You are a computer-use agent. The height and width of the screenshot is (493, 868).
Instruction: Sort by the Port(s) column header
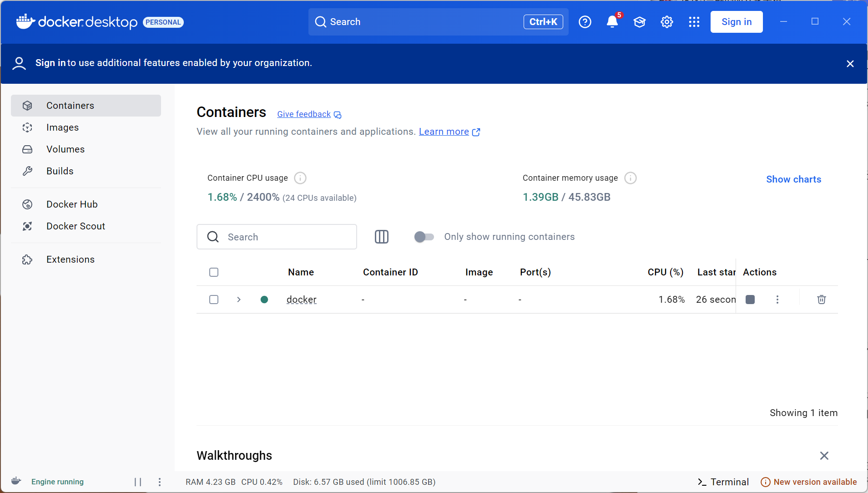(535, 272)
